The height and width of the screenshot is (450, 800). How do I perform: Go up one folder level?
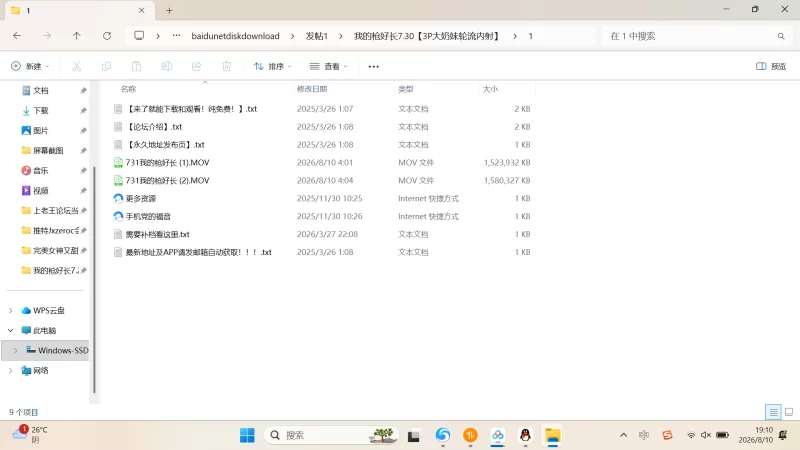pyautogui.click(x=77, y=36)
